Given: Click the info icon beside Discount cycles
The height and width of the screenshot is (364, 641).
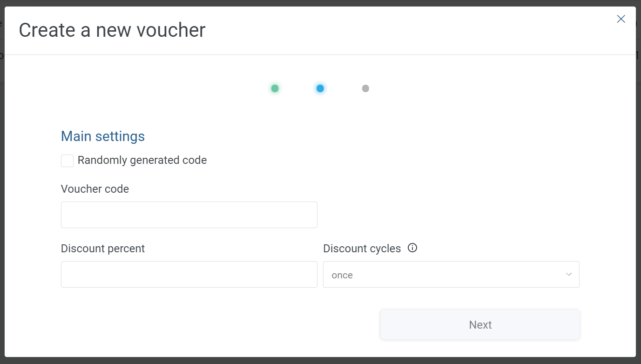Looking at the screenshot, I should [x=412, y=248].
